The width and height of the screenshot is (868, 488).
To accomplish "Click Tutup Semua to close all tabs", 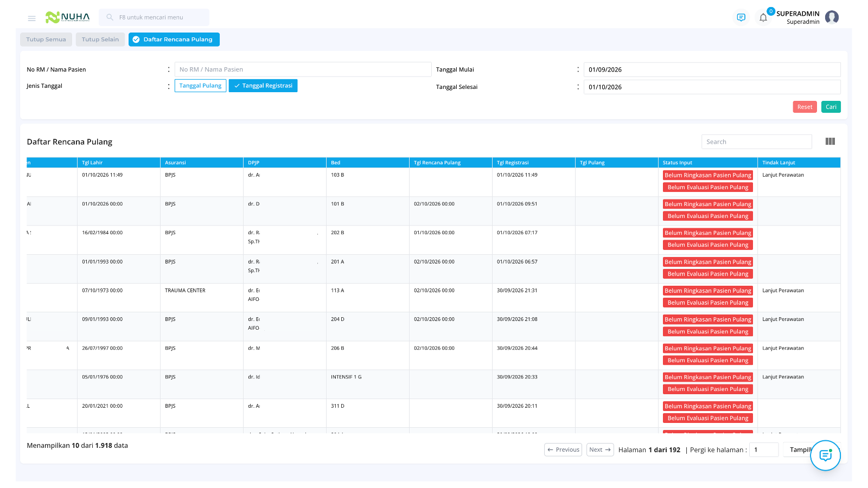I will tap(46, 40).
